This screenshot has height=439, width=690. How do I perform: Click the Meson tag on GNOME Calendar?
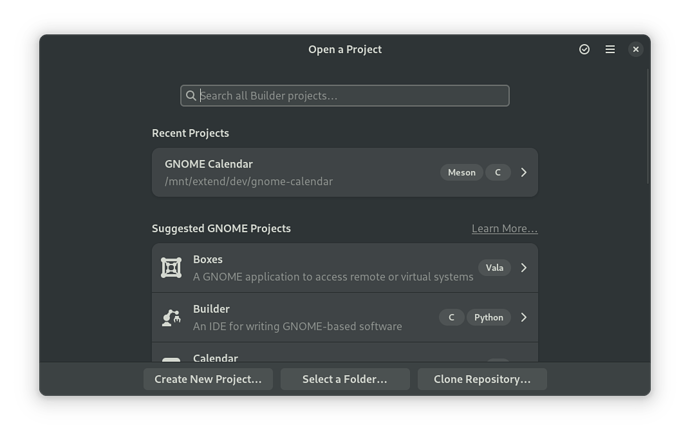point(462,172)
